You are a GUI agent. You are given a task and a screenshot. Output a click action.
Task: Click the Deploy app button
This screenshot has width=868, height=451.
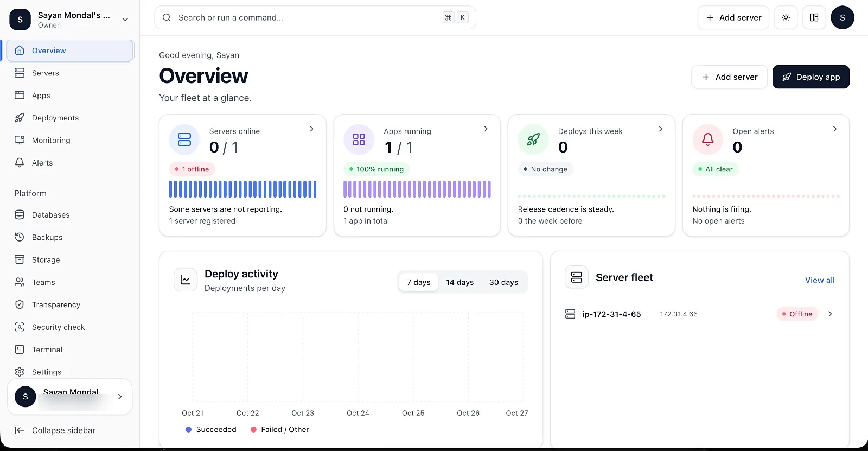pyautogui.click(x=811, y=77)
